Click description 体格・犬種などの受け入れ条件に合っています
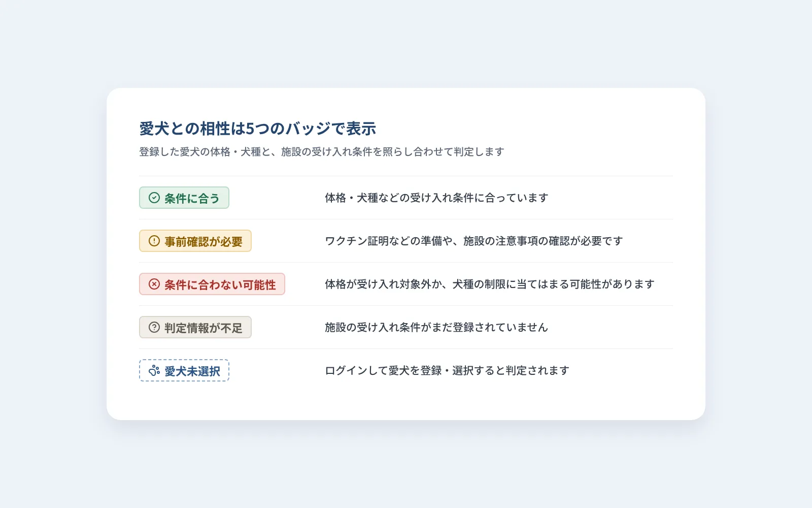The width and height of the screenshot is (812, 508). [436, 198]
